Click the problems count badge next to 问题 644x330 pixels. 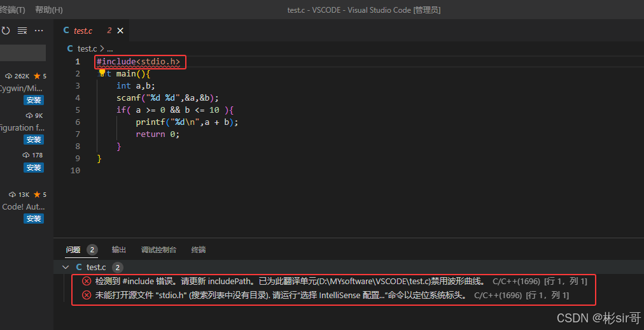pos(92,250)
